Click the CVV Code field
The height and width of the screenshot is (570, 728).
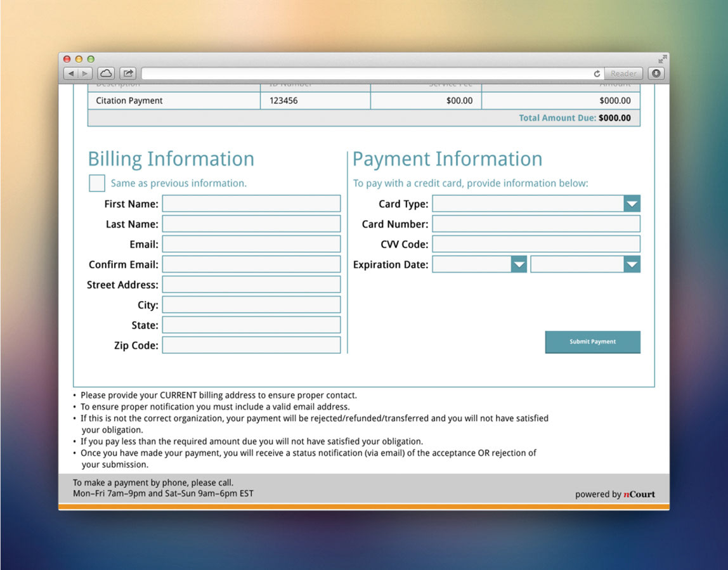tap(536, 244)
